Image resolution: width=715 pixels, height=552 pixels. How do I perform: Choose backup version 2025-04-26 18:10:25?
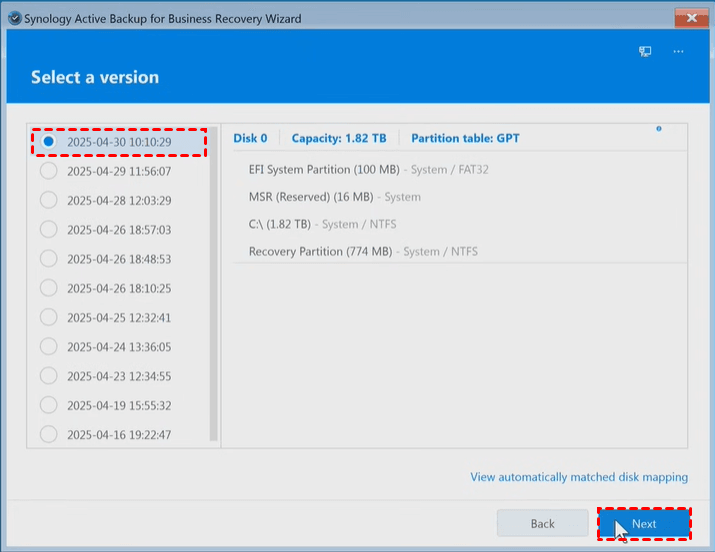(x=49, y=288)
